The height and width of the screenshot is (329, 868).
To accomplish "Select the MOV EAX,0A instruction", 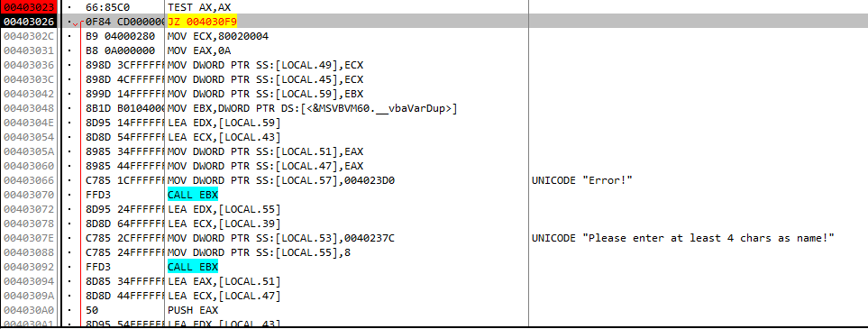I will click(200, 50).
